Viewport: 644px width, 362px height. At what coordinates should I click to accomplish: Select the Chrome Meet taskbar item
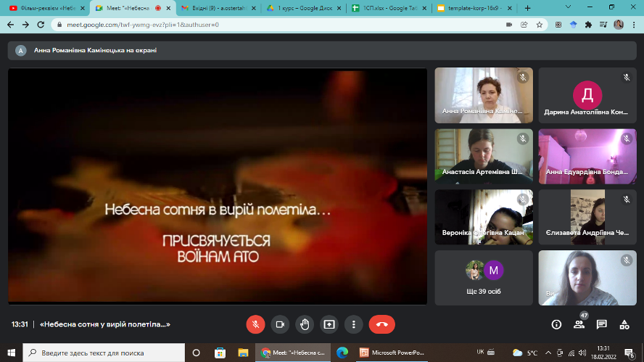(x=293, y=353)
